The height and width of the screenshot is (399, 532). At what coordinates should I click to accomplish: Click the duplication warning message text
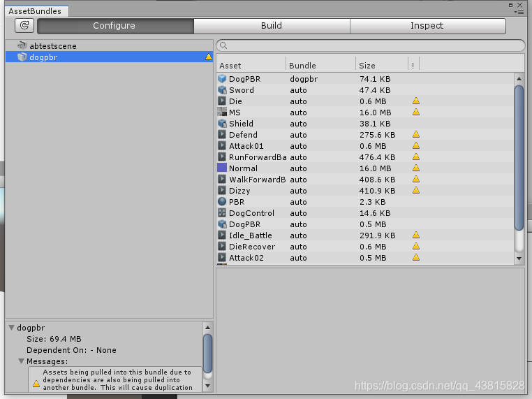coord(117,379)
